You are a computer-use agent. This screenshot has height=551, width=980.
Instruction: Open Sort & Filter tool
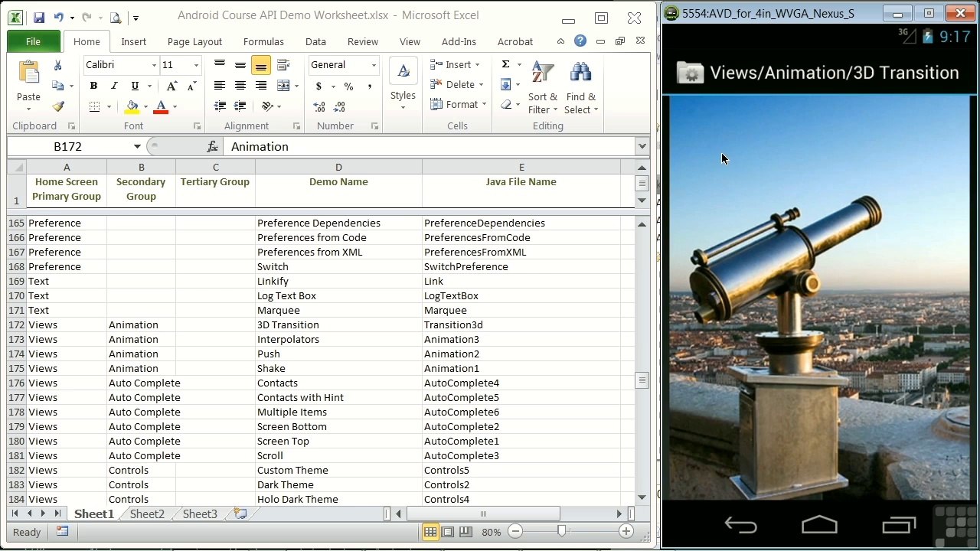pos(543,86)
